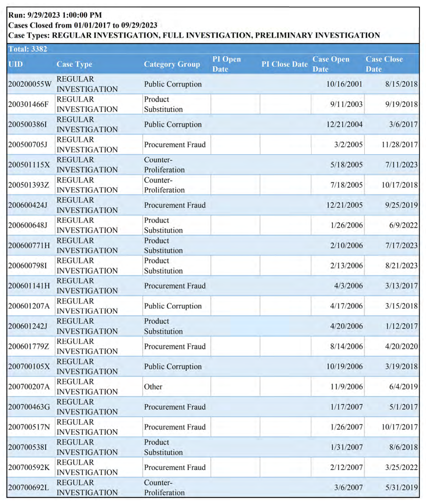The height and width of the screenshot is (504, 426).
Task: Click Case Close Date 6/9/2022
Action: [403, 225]
